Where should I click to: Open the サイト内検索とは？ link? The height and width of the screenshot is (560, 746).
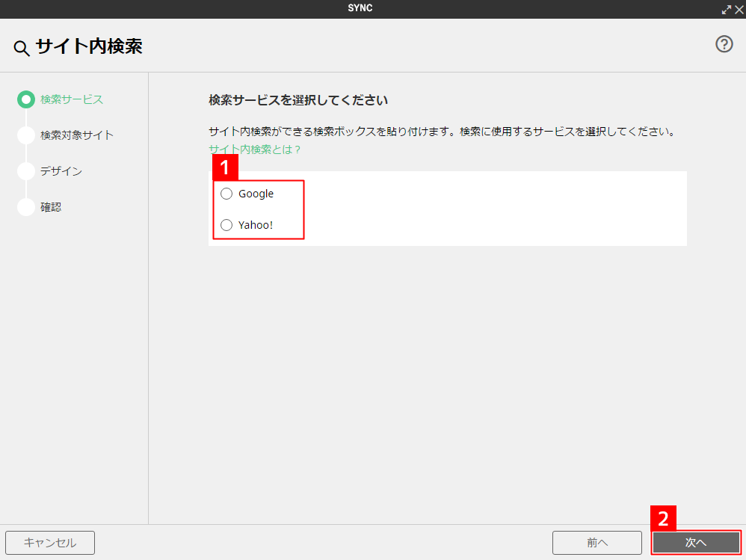(x=255, y=150)
